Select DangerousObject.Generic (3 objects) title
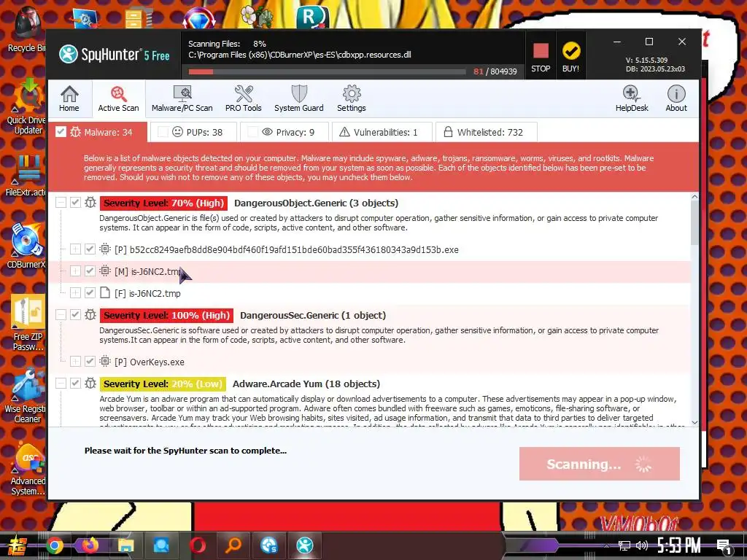747x560 pixels. [x=317, y=203]
